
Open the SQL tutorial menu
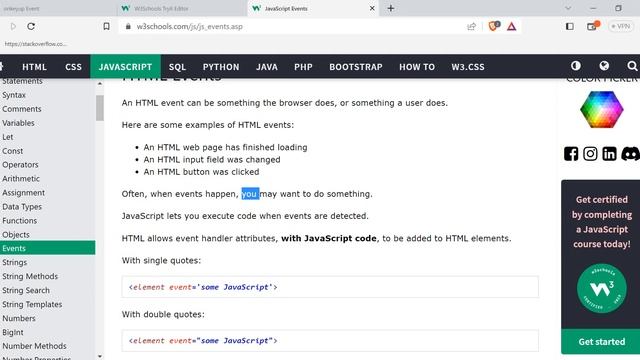tap(177, 67)
